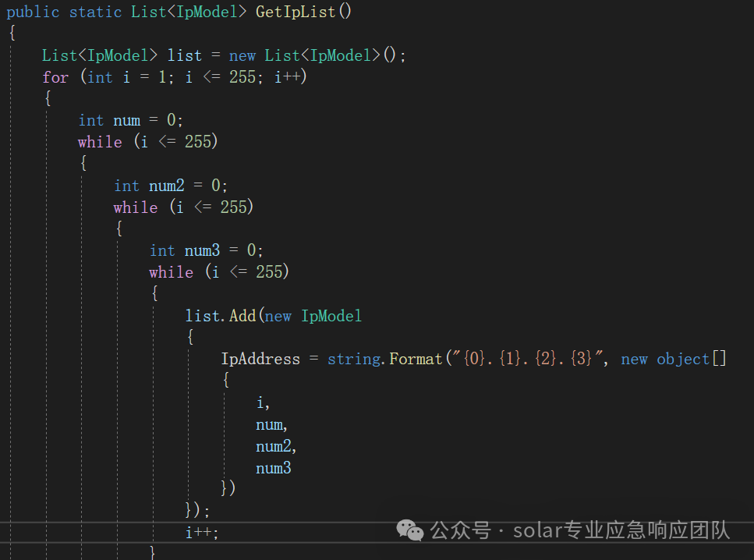The width and height of the screenshot is (754, 560).
Task: Click the first 'while' keyword
Action: tap(100, 142)
